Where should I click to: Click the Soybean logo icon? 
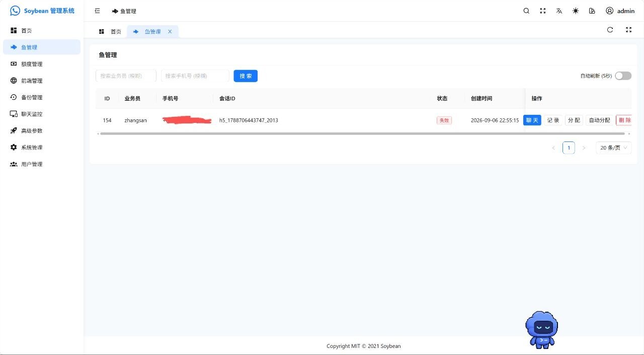(15, 11)
